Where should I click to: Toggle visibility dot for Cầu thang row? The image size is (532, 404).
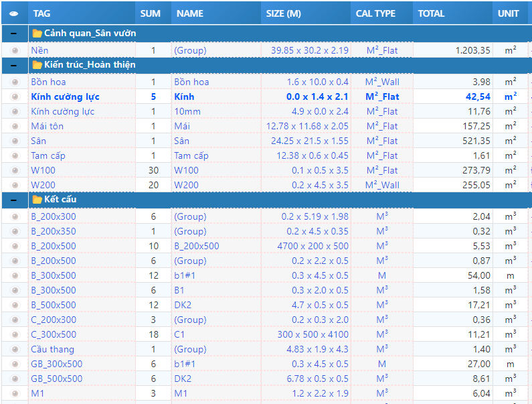(15, 350)
